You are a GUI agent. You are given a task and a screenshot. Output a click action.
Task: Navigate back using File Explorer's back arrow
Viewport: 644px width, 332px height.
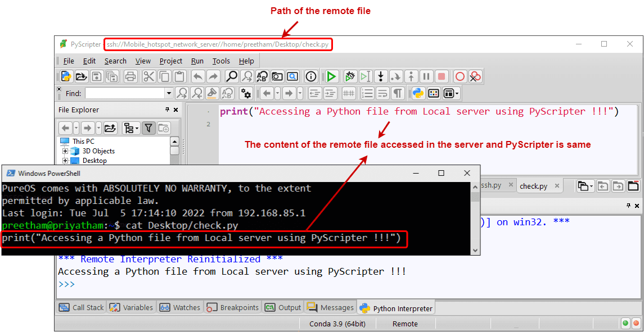pos(65,128)
